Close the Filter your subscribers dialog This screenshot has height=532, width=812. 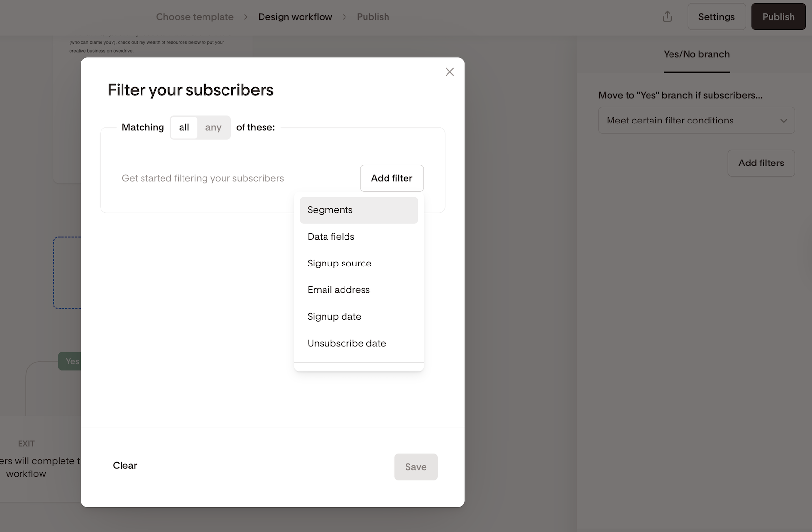pyautogui.click(x=449, y=72)
